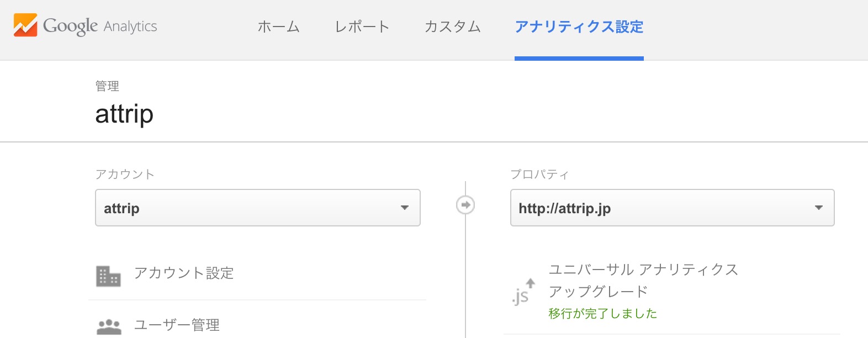Click the user management people icon

(x=109, y=326)
